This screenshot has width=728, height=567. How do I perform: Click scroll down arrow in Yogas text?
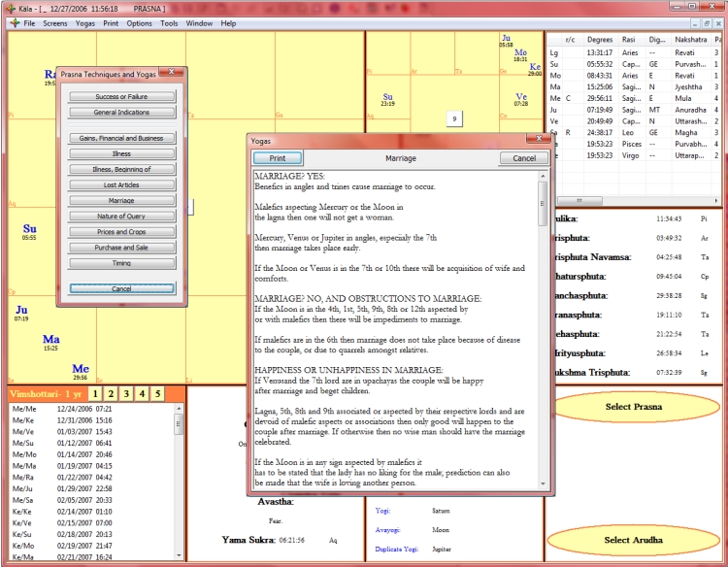543,484
